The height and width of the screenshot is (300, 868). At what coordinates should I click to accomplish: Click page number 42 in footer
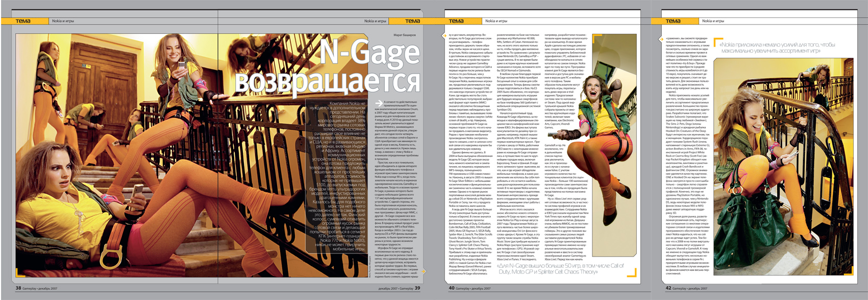point(668,288)
